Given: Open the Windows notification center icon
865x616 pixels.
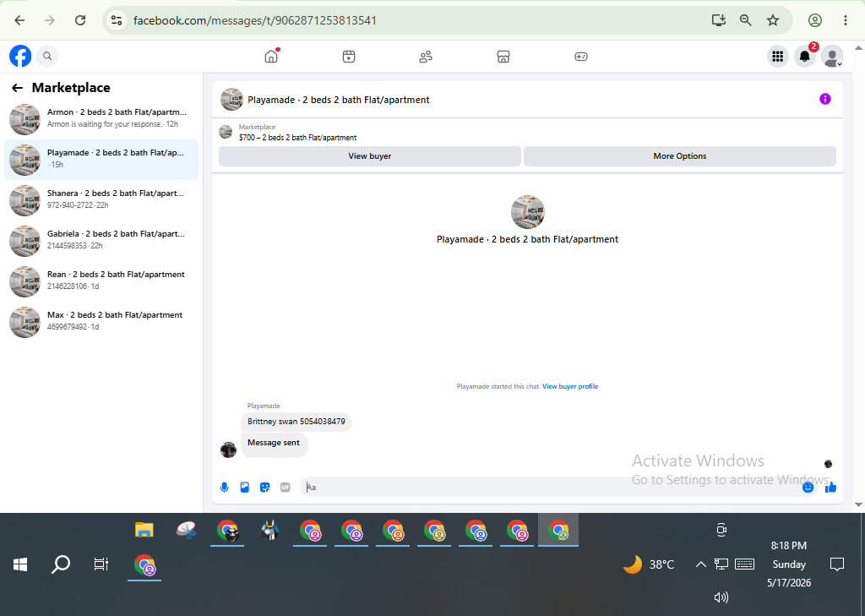Looking at the screenshot, I should pyautogui.click(x=837, y=564).
